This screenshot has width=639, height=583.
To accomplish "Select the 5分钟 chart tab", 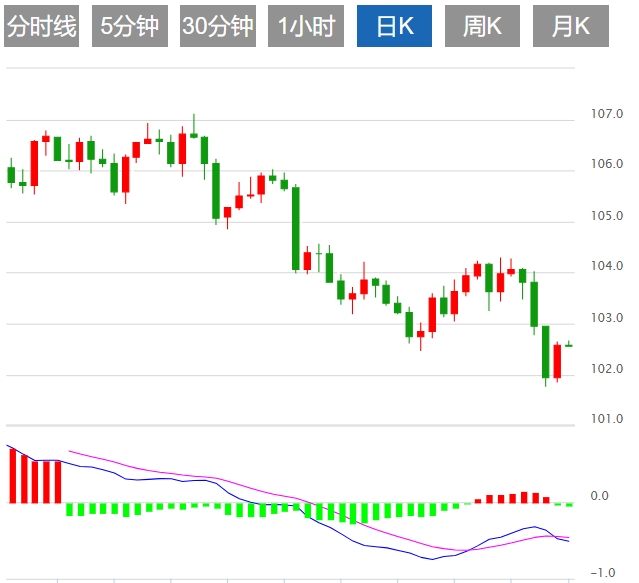I will click(130, 27).
